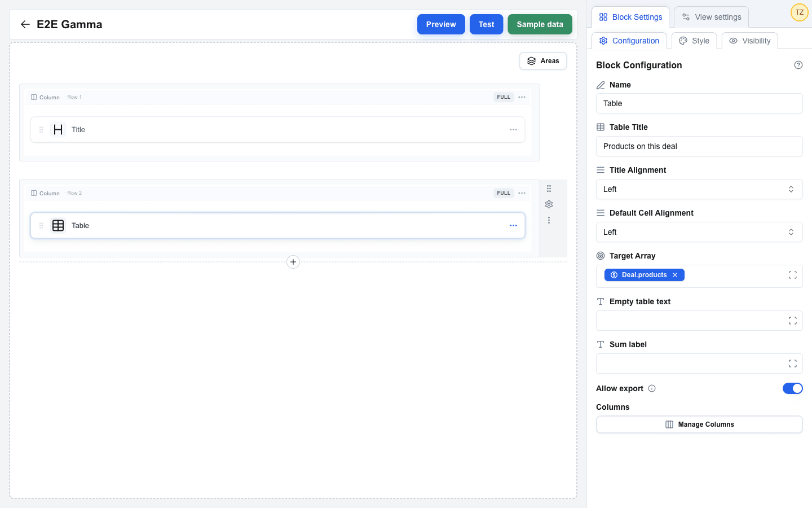Switch to the View settings tab
812x508 pixels.
[712, 17]
